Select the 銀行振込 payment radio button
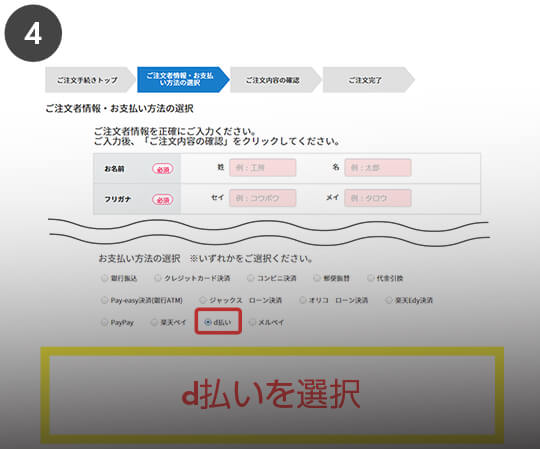The image size is (540, 449). point(104,278)
